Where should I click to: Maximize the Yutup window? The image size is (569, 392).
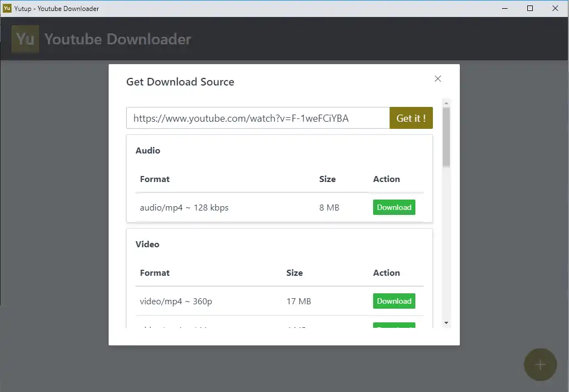tap(530, 8)
